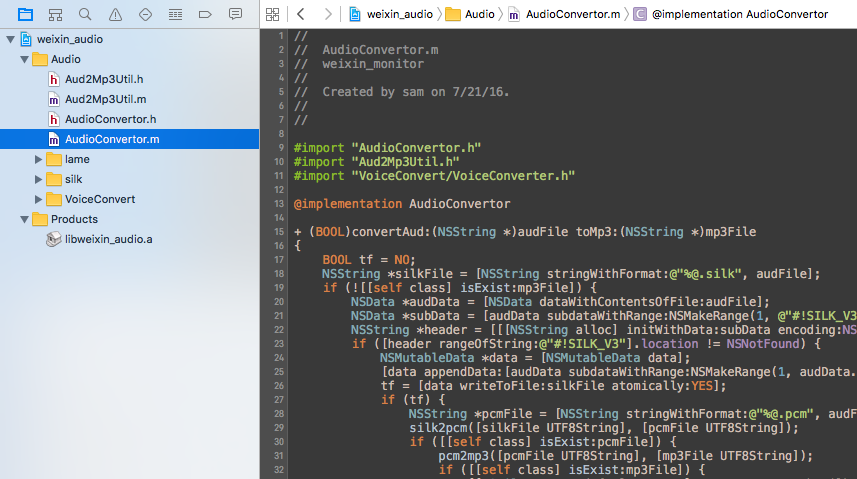
Task: Open the related items grid menu
Action: 272,14
